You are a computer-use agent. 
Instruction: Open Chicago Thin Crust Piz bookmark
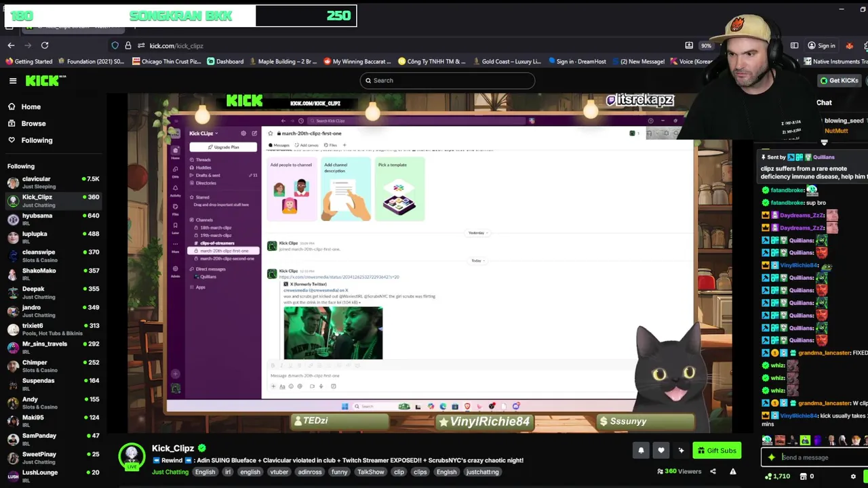pos(167,62)
